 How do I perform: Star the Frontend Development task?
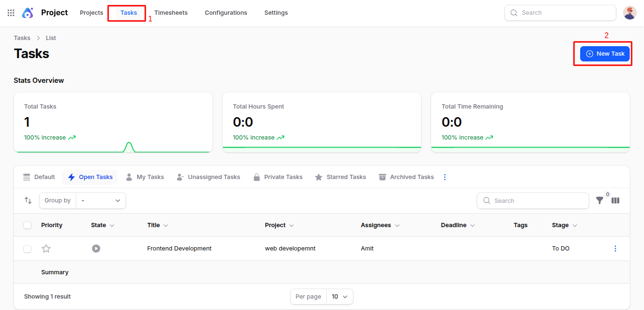[46, 249]
